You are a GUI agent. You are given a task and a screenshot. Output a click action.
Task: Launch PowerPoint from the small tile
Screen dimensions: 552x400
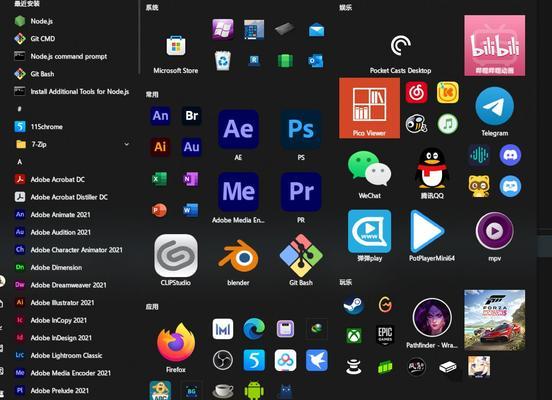point(159,210)
